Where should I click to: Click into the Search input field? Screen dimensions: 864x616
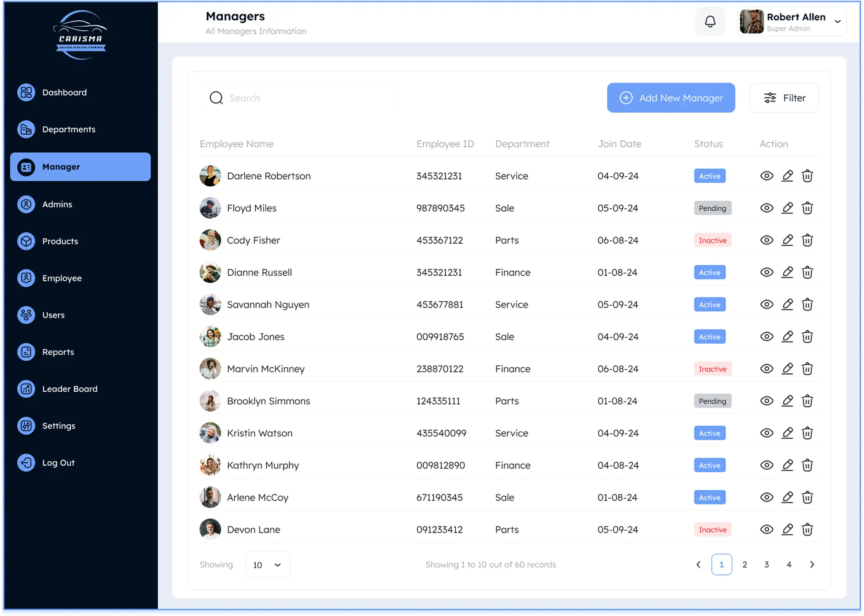304,98
